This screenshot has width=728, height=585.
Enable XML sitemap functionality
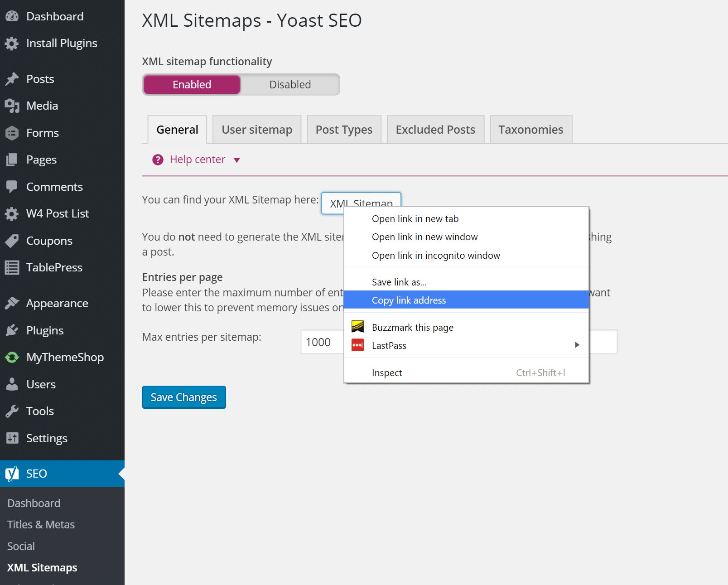(192, 85)
